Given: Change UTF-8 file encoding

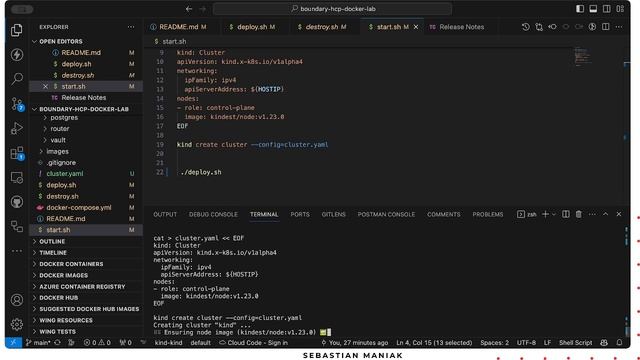Looking at the screenshot, I should pos(526,343).
